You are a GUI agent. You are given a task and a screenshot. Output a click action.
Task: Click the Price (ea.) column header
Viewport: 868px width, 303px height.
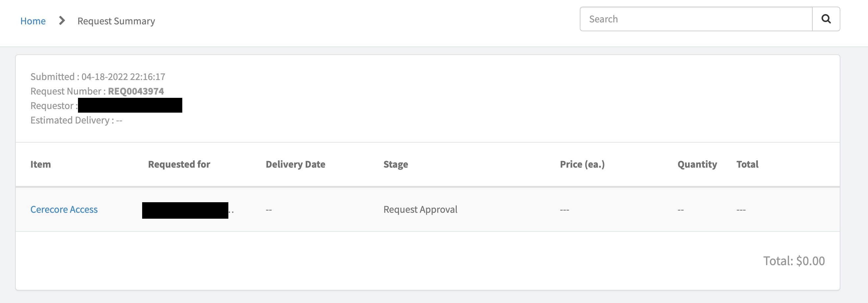pyautogui.click(x=582, y=164)
